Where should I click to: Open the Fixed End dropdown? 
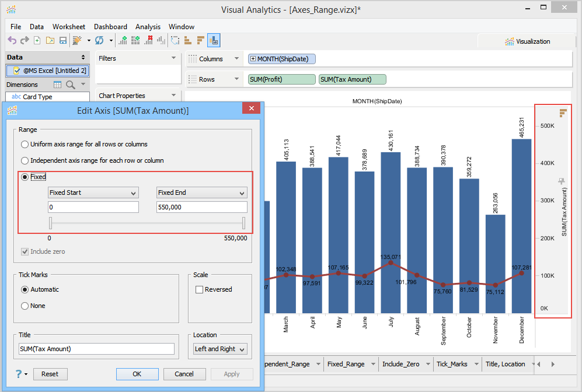point(201,192)
